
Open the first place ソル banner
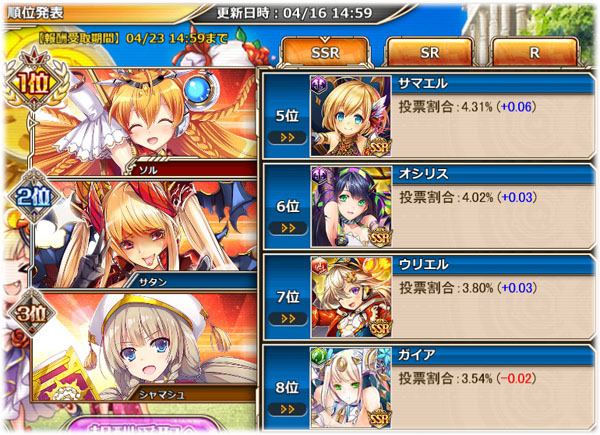click(143, 122)
